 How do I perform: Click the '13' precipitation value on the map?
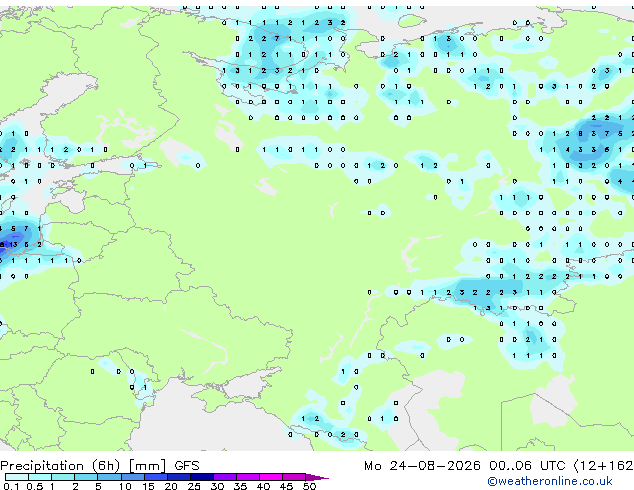(x=13, y=245)
